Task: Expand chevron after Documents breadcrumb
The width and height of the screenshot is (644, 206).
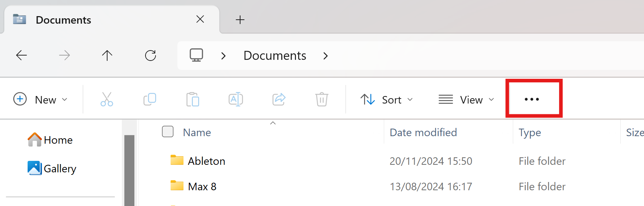Action: pyautogui.click(x=325, y=56)
